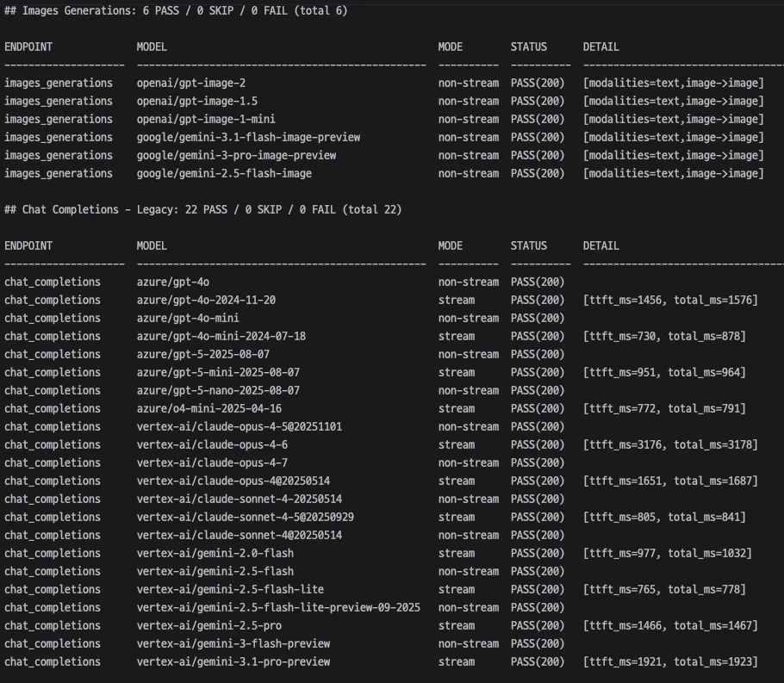The height and width of the screenshot is (683, 784).
Task: Click STATUS header in Chat Completions table
Action: [528, 246]
